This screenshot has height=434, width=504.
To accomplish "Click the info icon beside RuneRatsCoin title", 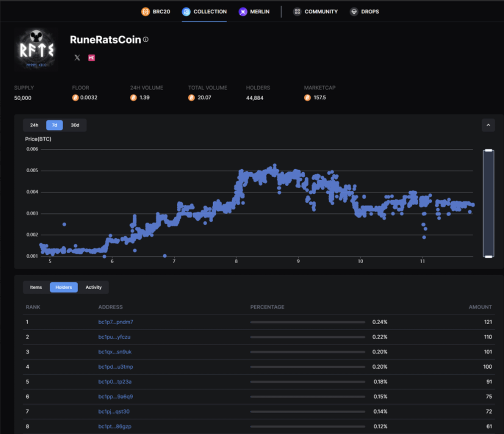I will pos(146,40).
